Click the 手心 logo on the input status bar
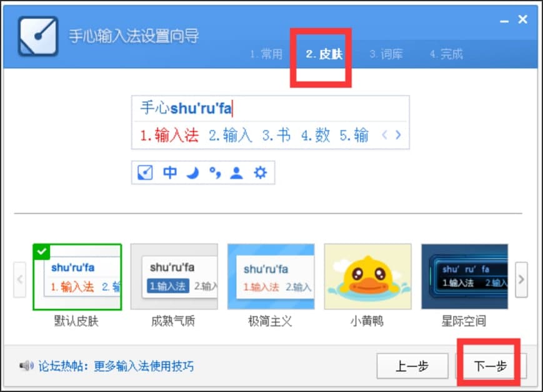The height and width of the screenshot is (392, 543). tap(146, 173)
